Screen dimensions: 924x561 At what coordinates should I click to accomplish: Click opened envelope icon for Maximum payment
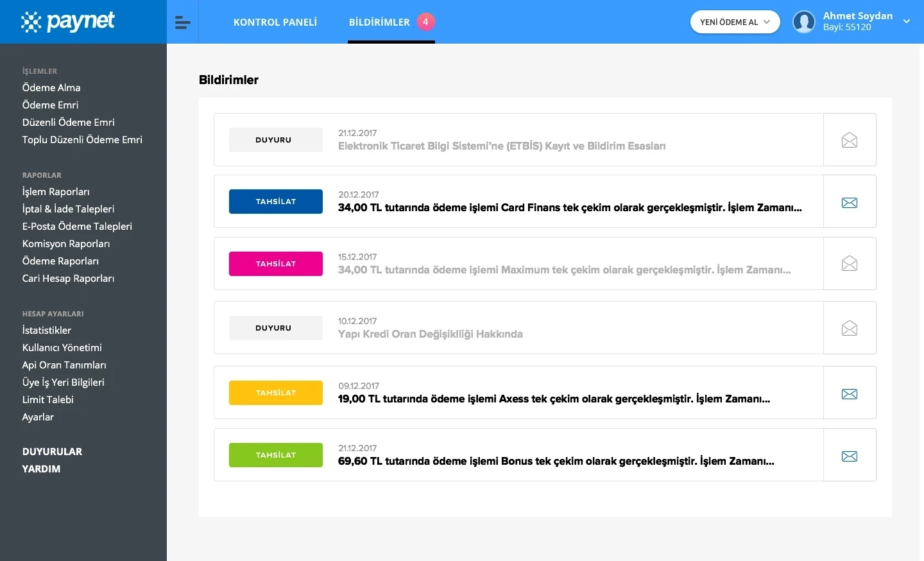click(850, 264)
